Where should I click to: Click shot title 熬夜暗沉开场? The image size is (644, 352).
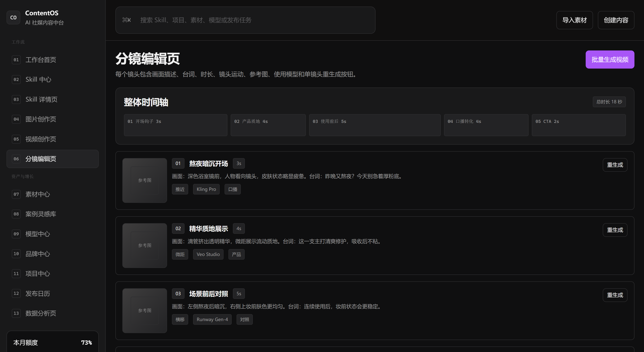click(x=209, y=163)
